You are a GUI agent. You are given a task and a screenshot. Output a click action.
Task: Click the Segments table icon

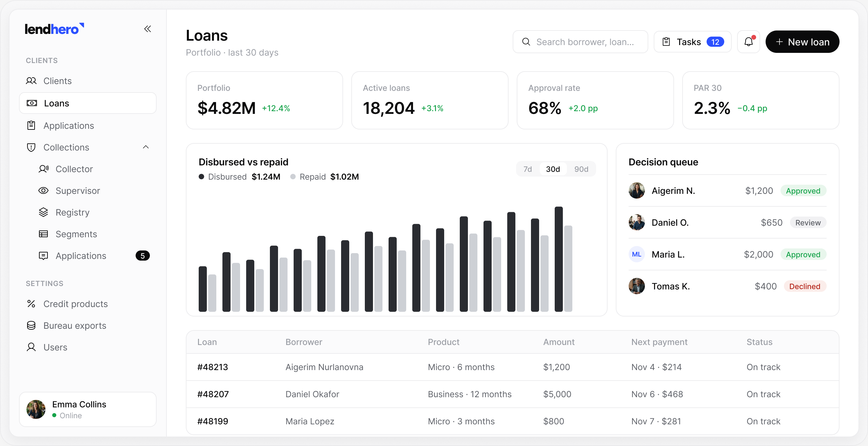[43, 234]
